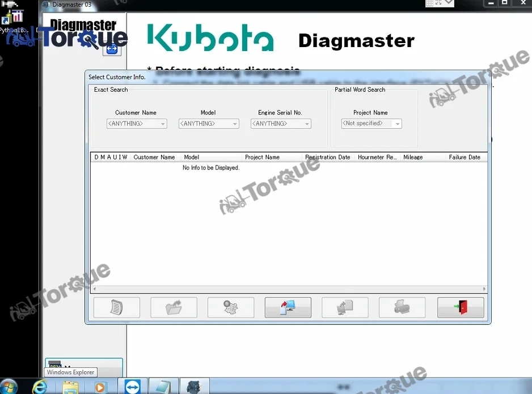Click the engine Diagmaster icon in taskbar
Screen dimensions: 532x394
coord(194,387)
